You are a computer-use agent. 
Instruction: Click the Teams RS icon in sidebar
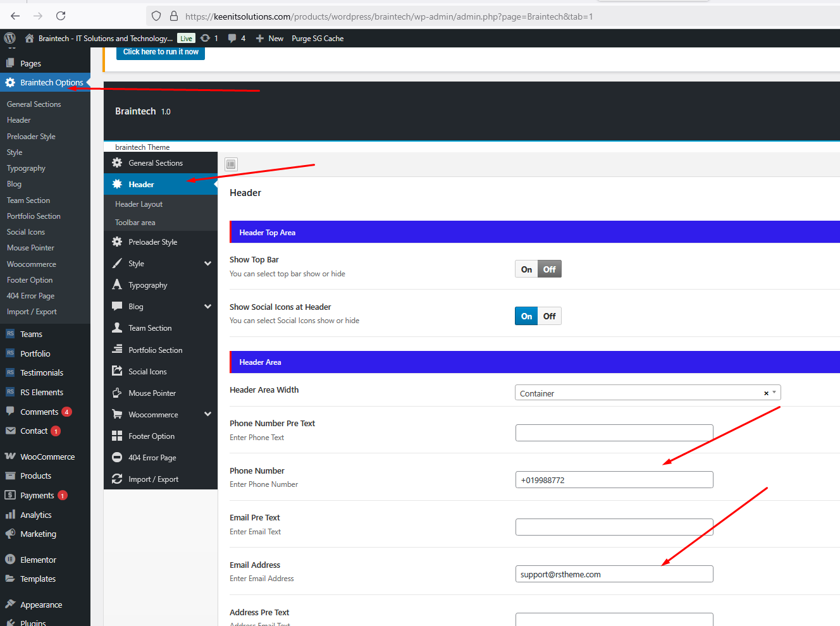click(x=10, y=334)
